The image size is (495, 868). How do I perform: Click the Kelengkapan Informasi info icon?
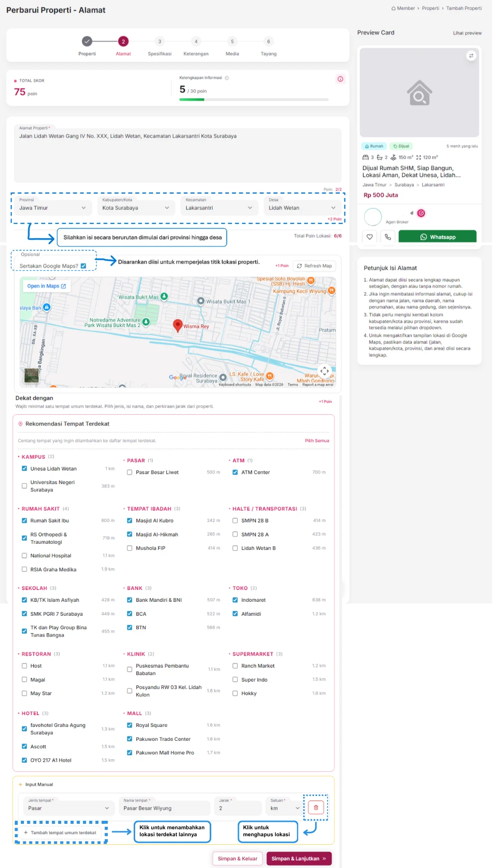227,78
